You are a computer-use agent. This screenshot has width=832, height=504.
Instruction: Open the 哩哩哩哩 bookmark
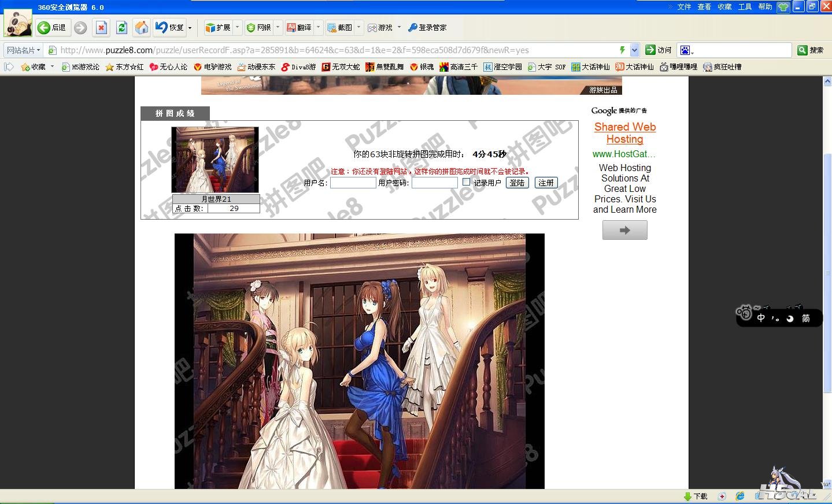click(678, 67)
